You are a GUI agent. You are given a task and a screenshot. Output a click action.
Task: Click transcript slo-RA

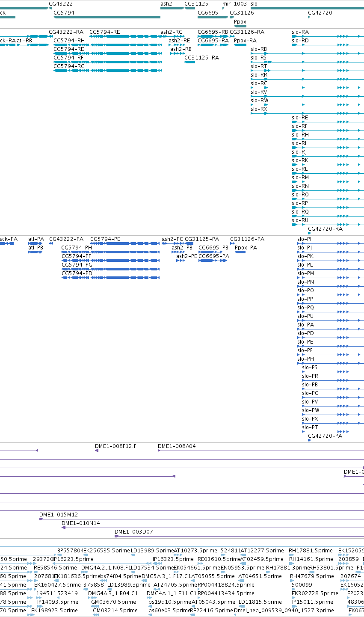(x=300, y=32)
